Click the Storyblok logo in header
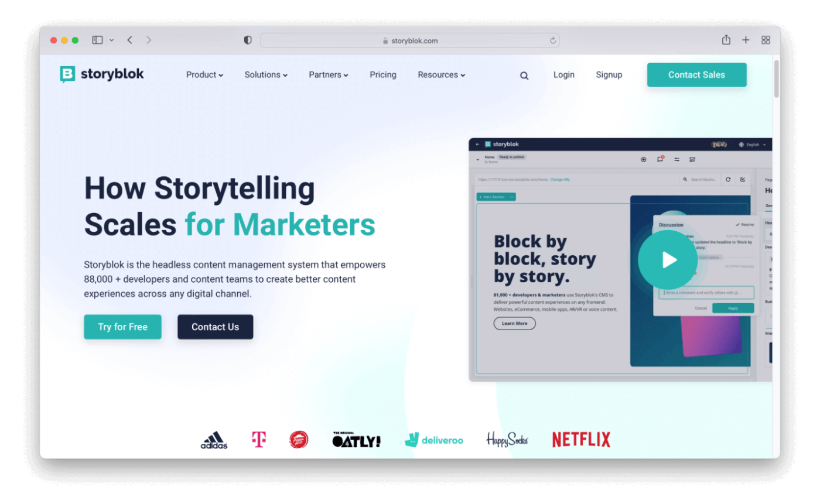The height and width of the screenshot is (504, 820). [102, 74]
